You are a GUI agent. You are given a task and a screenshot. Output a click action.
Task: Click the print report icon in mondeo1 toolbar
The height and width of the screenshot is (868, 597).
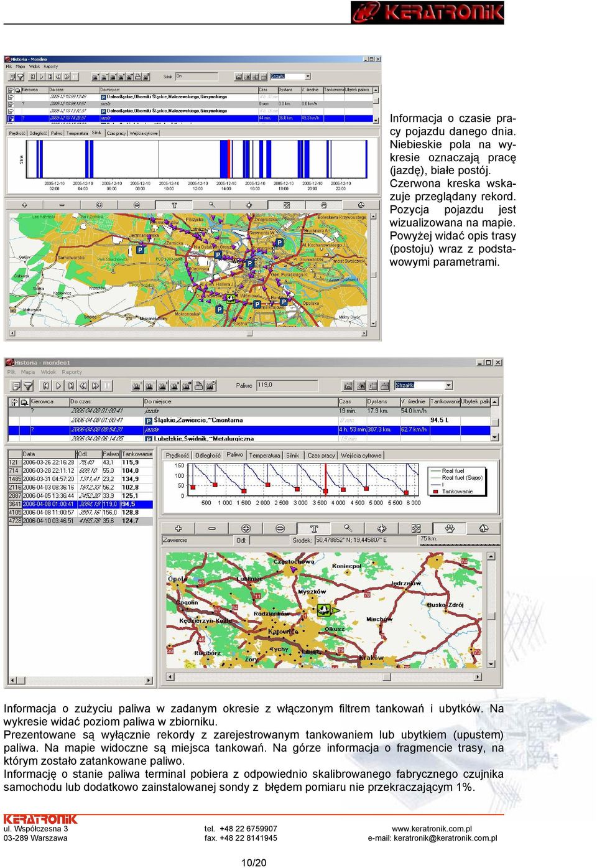coord(198,386)
